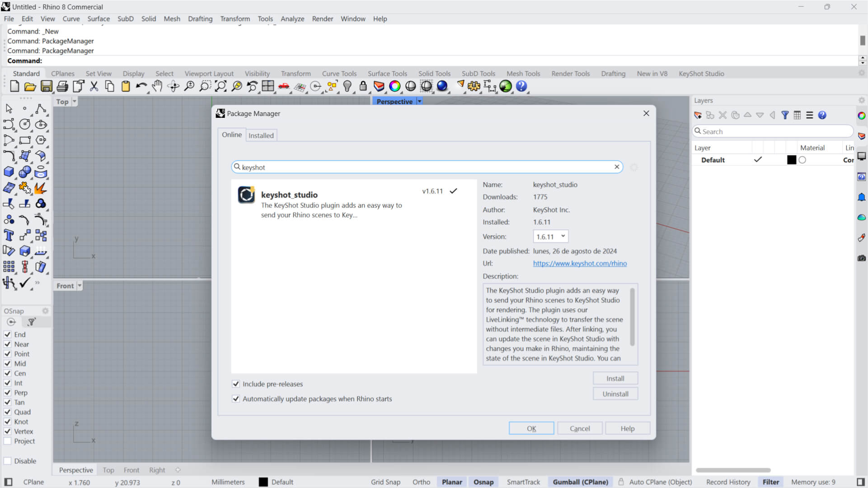
Task: Switch to the Installed tab
Action: [x=261, y=135]
